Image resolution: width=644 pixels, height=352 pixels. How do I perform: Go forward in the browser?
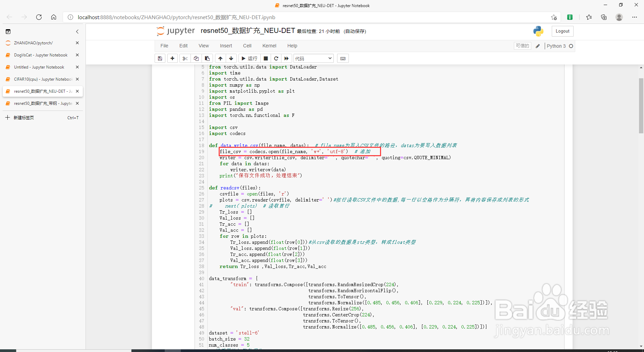coord(24,17)
